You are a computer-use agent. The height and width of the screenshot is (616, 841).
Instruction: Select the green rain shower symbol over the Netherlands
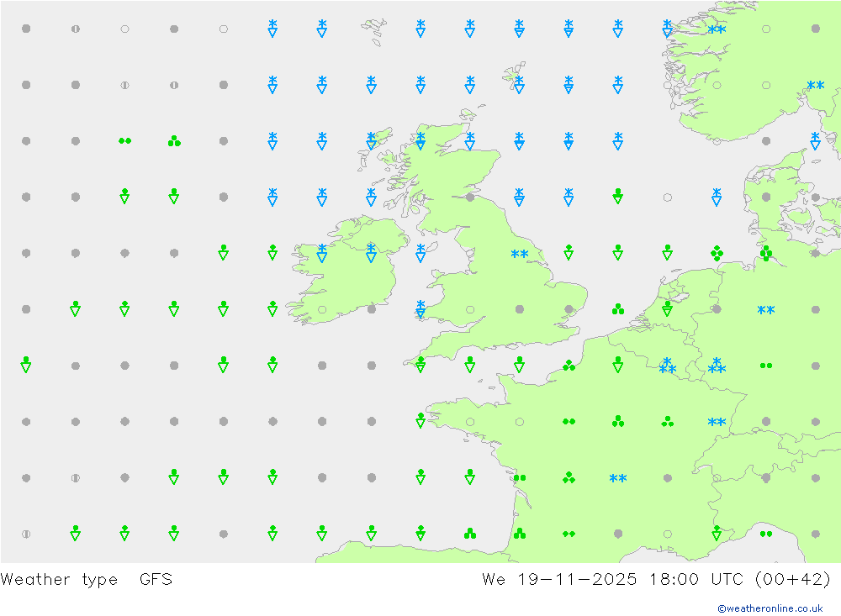point(667,308)
